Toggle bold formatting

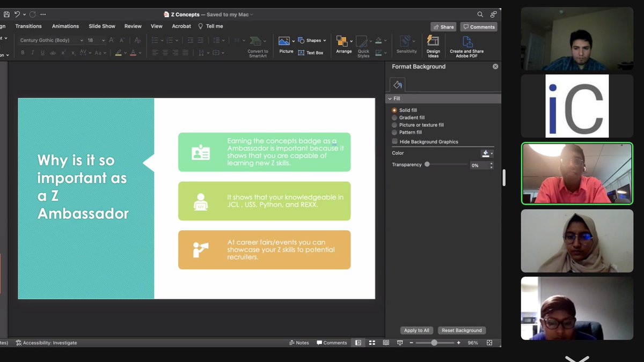tap(23, 53)
